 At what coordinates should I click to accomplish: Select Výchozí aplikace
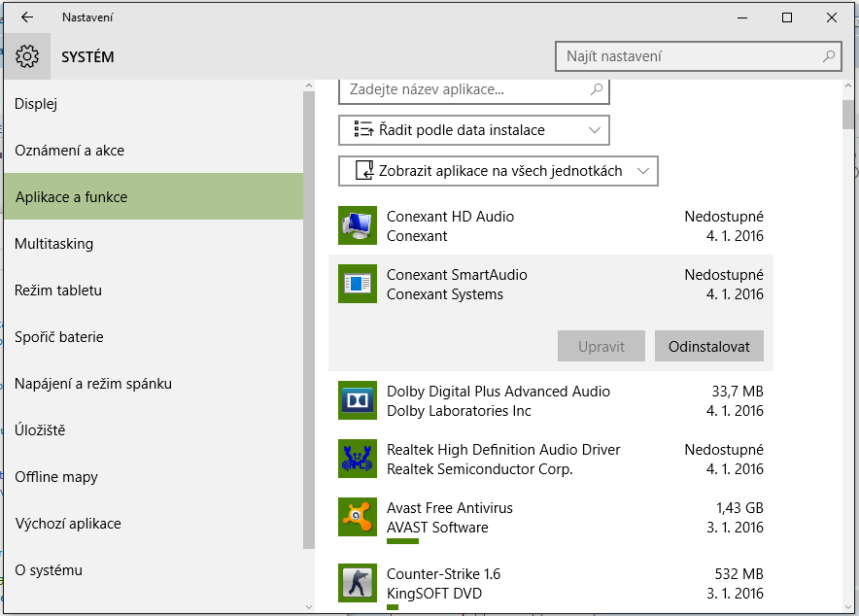(x=154, y=524)
